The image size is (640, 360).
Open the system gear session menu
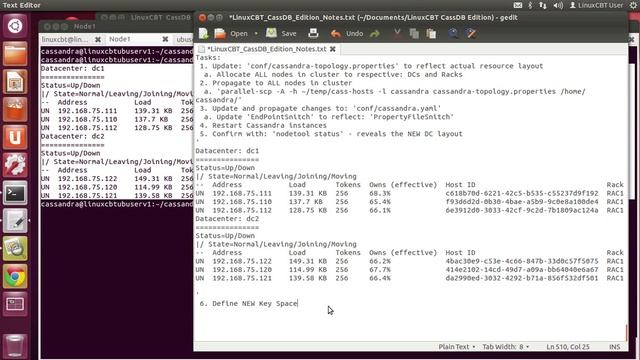click(x=633, y=5)
